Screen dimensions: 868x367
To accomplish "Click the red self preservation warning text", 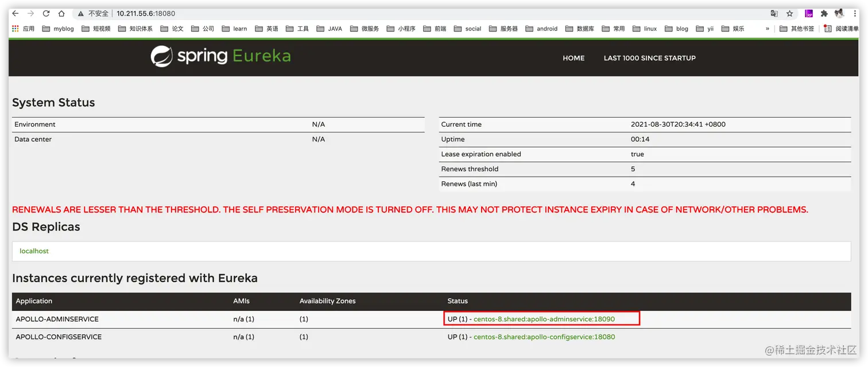I will [x=410, y=210].
